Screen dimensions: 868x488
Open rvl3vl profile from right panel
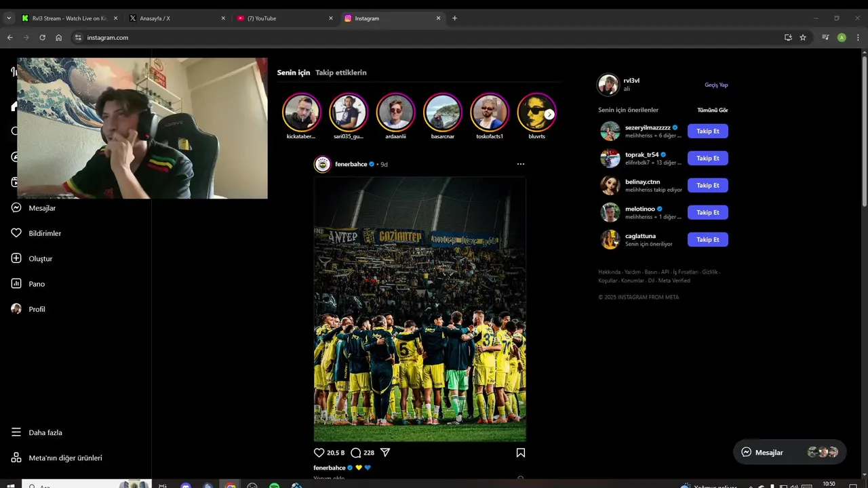[631, 81]
